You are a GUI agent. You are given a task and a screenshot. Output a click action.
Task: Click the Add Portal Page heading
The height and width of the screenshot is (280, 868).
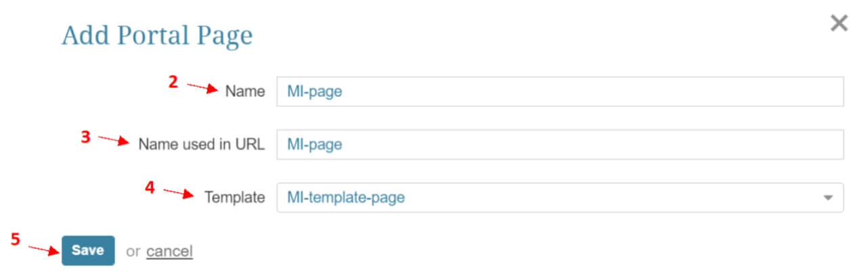point(157,35)
